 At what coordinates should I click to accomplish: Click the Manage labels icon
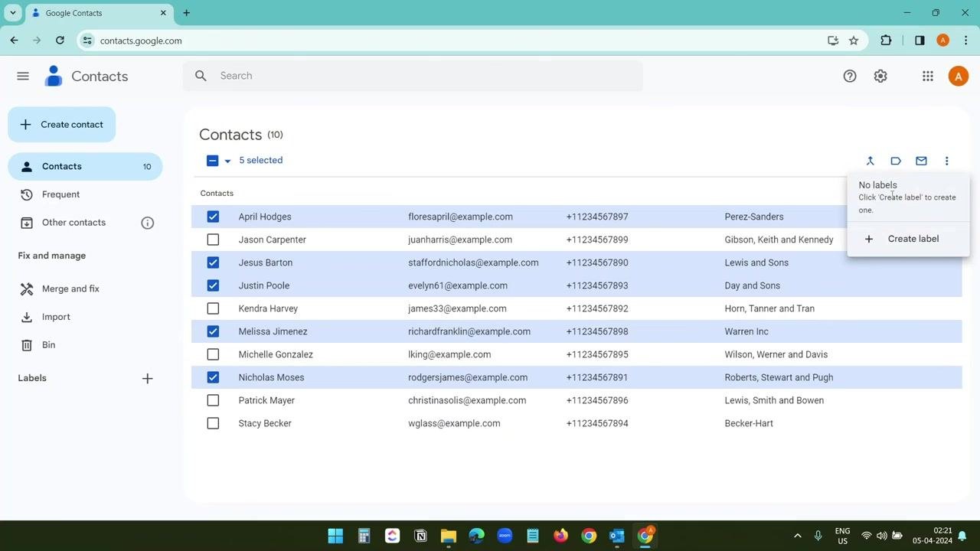click(x=896, y=161)
